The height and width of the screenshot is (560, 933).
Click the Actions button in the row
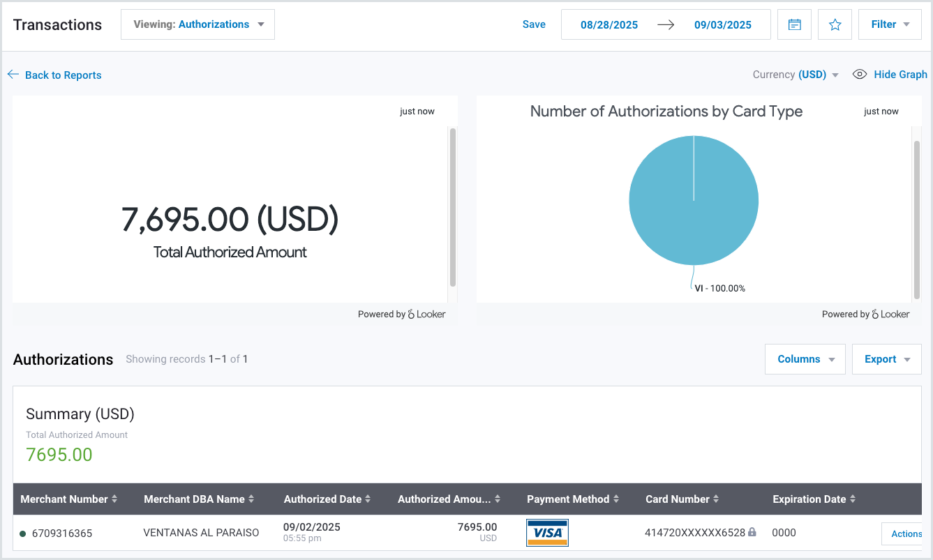click(x=905, y=533)
